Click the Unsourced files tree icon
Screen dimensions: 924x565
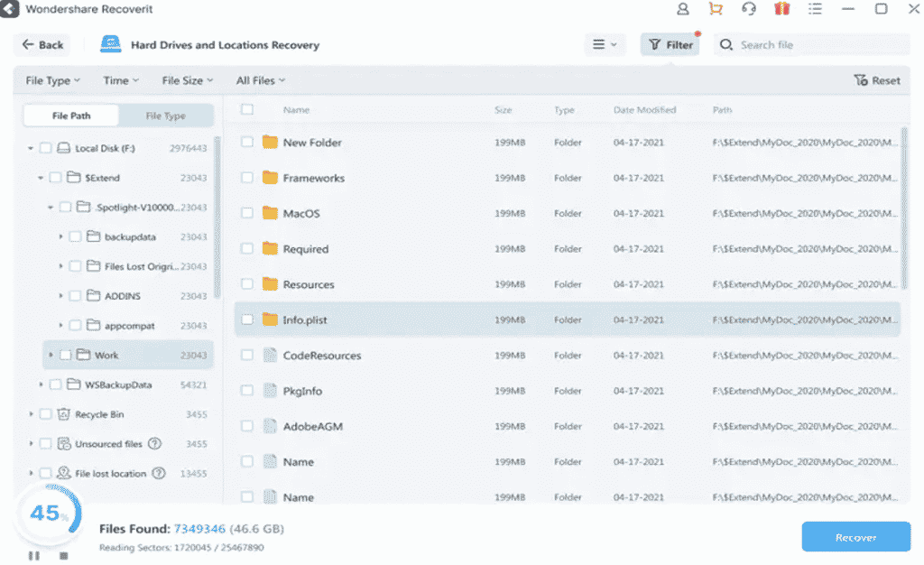tap(64, 444)
